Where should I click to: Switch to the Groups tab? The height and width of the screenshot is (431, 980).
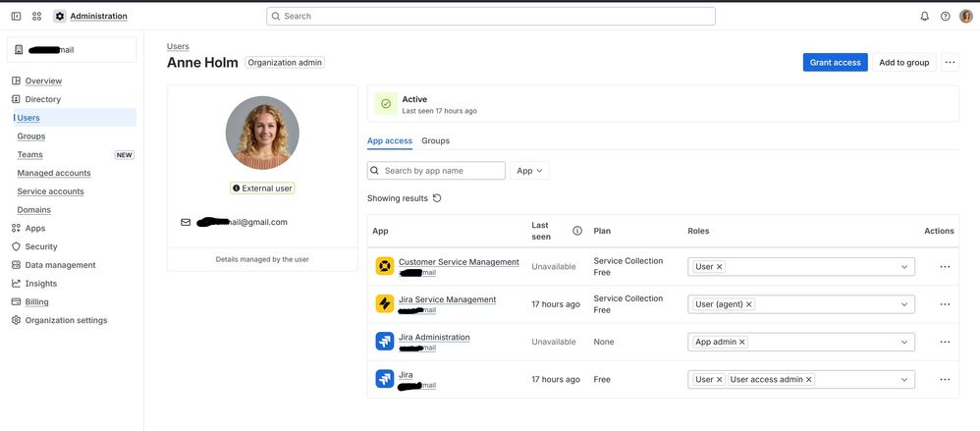(436, 140)
